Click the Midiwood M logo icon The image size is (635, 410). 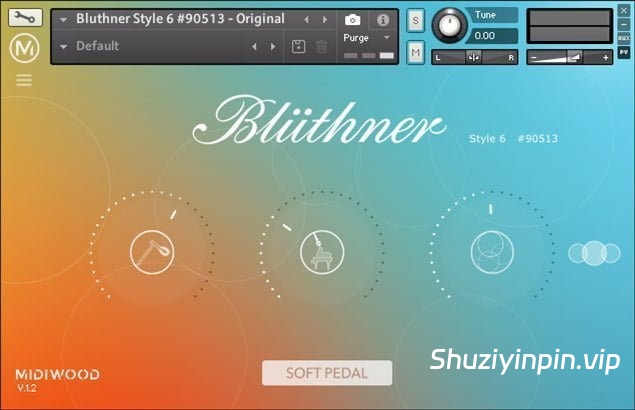click(25, 49)
